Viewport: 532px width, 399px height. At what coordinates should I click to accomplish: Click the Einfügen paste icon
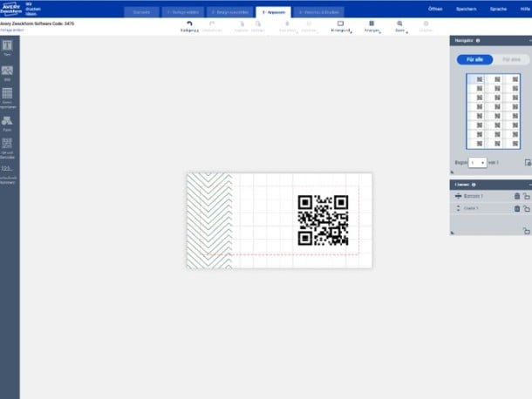[258, 24]
